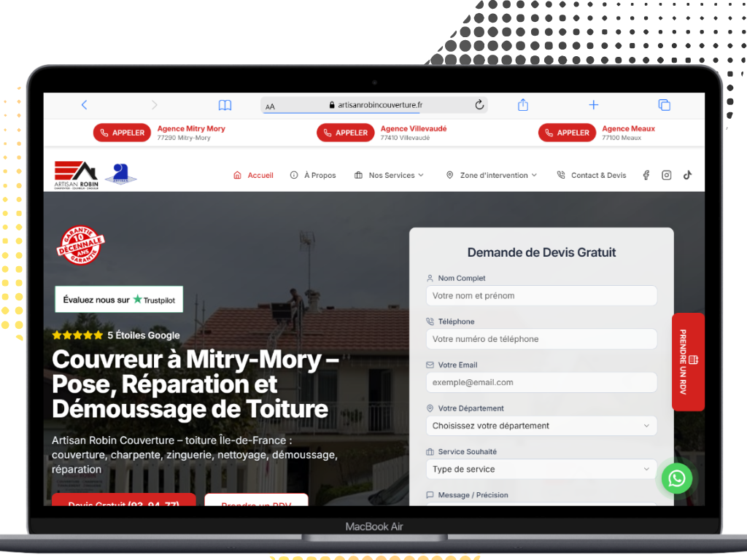Reload the page with refresh icon
Image resolution: width=747 pixels, height=560 pixels.
point(479,105)
